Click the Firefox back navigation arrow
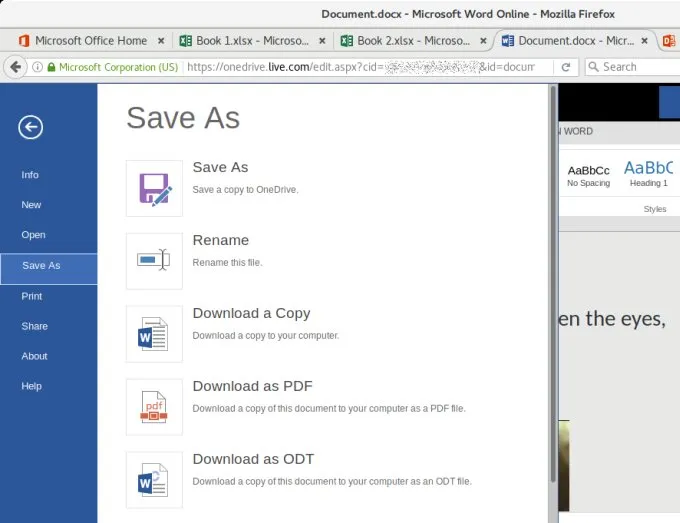This screenshot has width=680, height=523. pyautogui.click(x=15, y=67)
